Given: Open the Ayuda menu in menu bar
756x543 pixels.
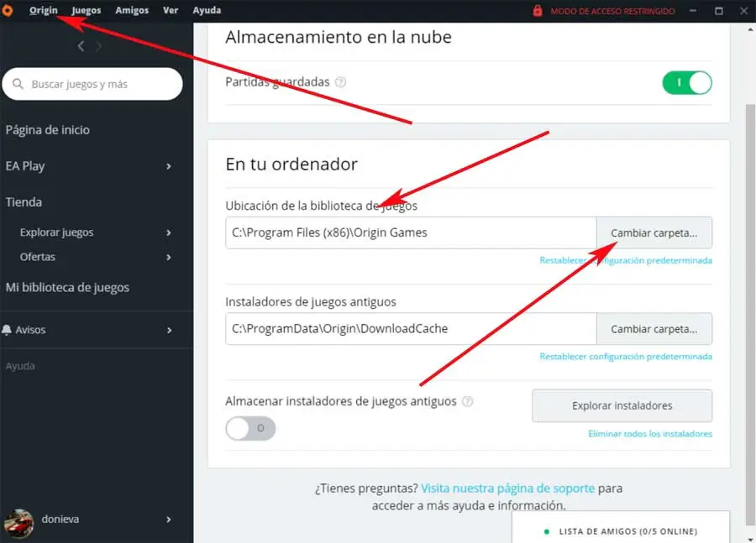Looking at the screenshot, I should click(x=207, y=10).
